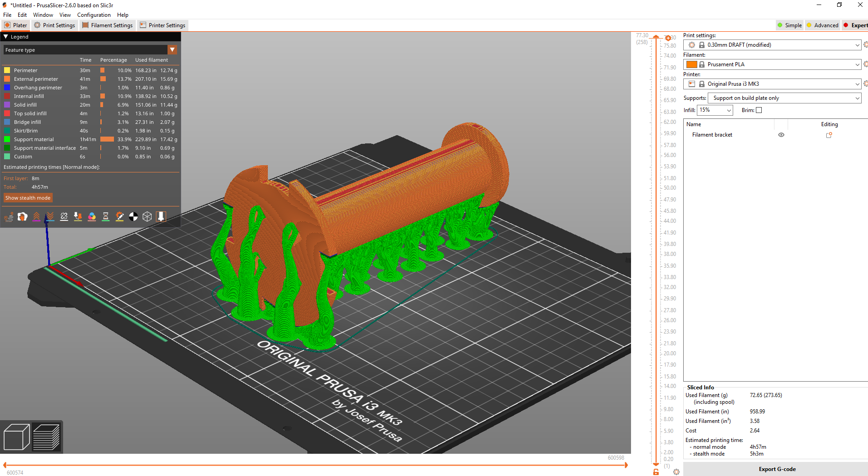Open Help menu

tap(123, 15)
